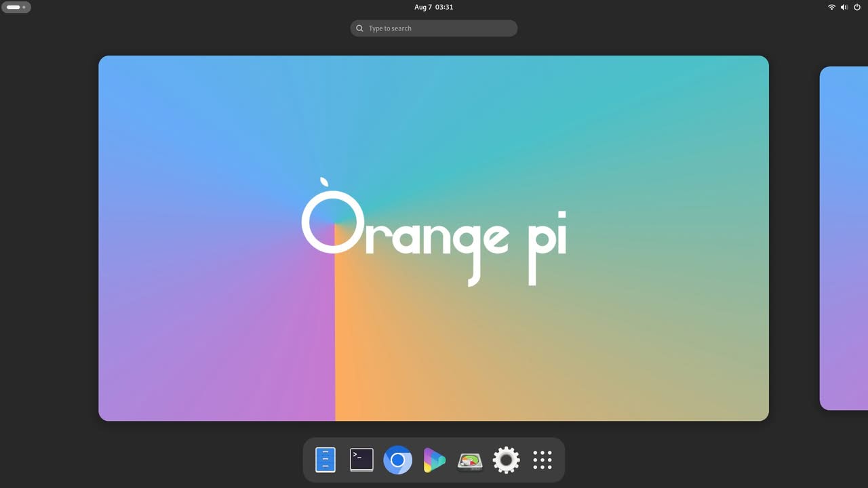
Task: Open Settings gear from the dock
Action: pos(506,460)
